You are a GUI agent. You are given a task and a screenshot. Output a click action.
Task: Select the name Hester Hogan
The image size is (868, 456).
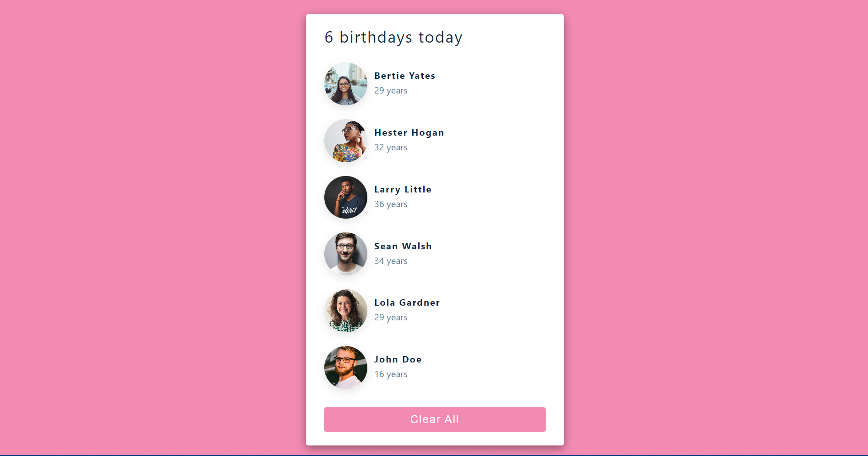(409, 132)
